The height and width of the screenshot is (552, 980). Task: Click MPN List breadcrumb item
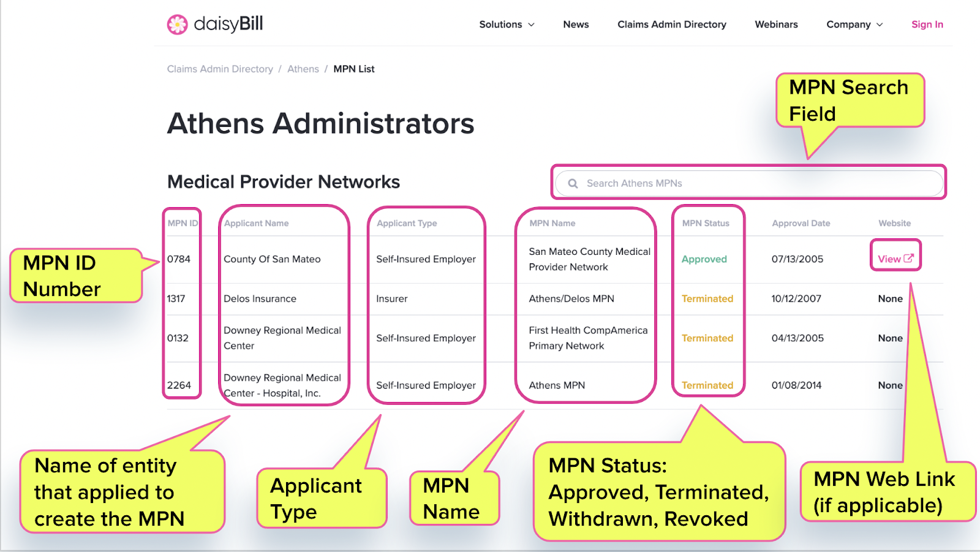[x=354, y=69]
